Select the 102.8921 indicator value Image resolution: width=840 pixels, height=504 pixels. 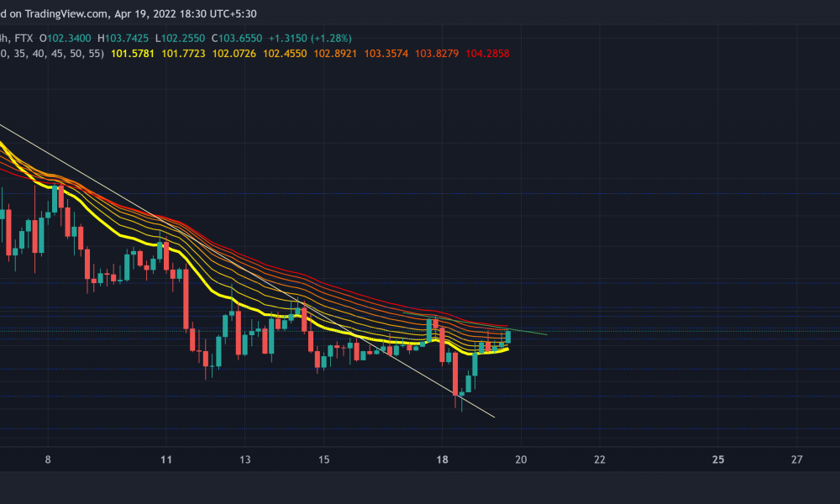point(335,54)
